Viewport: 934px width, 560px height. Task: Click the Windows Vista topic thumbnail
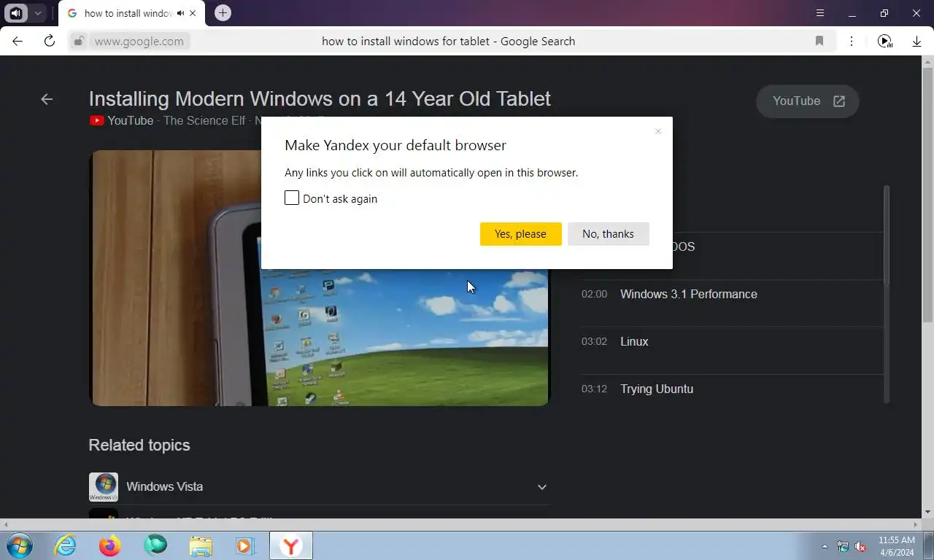point(104,487)
